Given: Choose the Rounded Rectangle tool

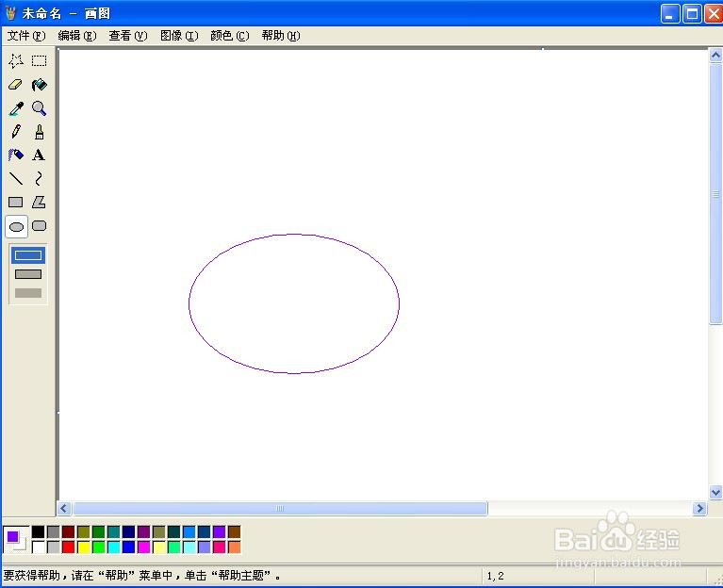Looking at the screenshot, I should pyautogui.click(x=40, y=226).
